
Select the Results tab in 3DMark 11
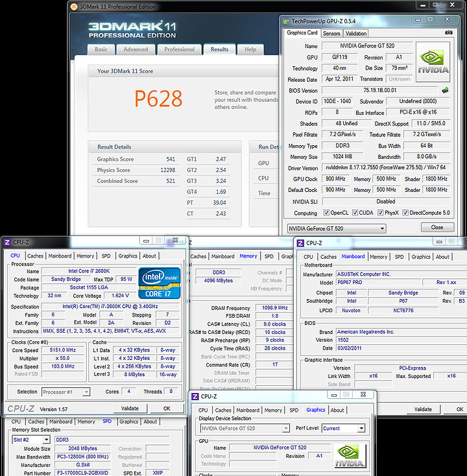point(219,49)
